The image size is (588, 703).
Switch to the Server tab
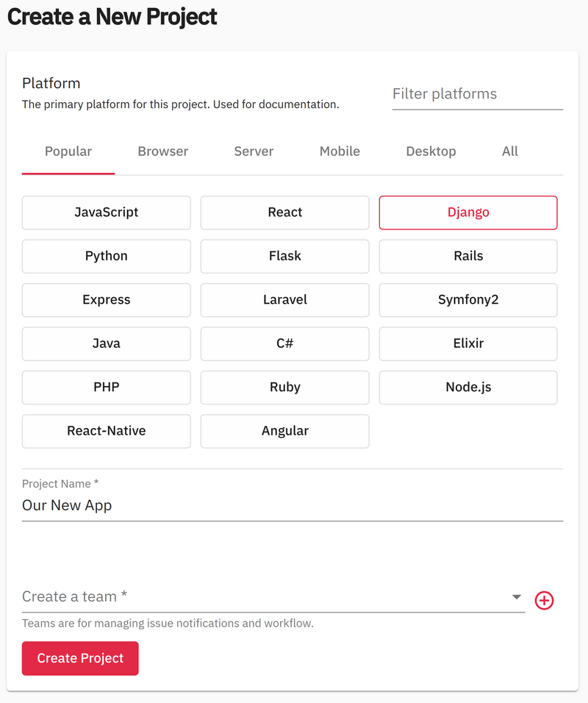(253, 151)
